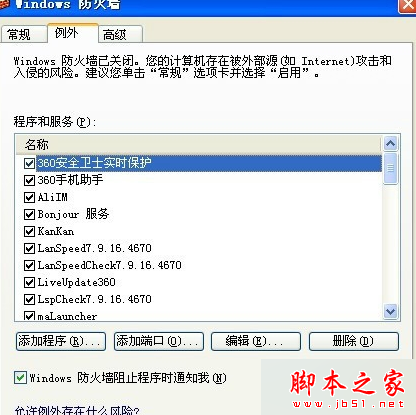Select the 例外 tab

click(73, 33)
